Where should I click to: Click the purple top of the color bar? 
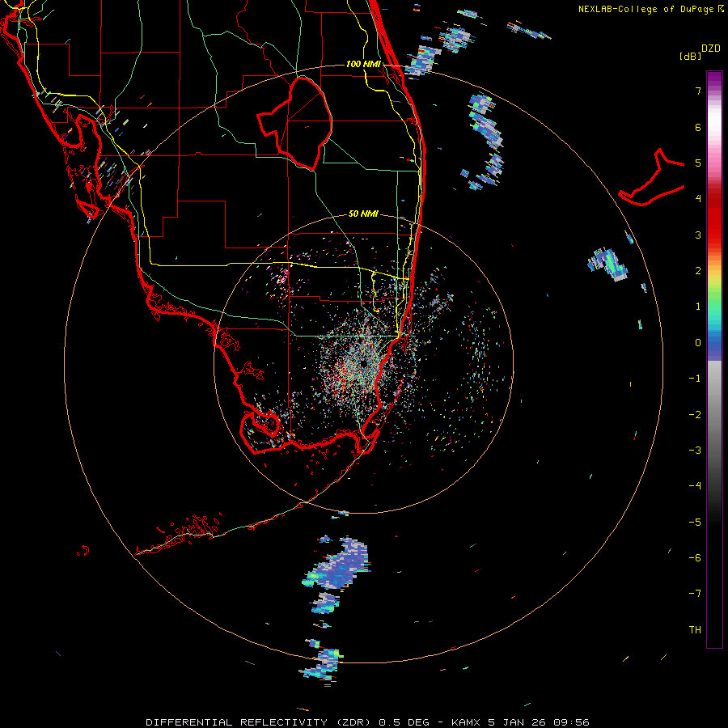pyautogui.click(x=714, y=79)
